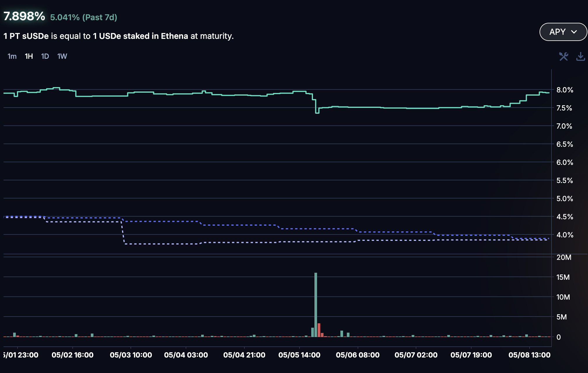The height and width of the screenshot is (373, 588).
Task: Click the 5.041% (Past 7d) text
Action: pyautogui.click(x=83, y=18)
